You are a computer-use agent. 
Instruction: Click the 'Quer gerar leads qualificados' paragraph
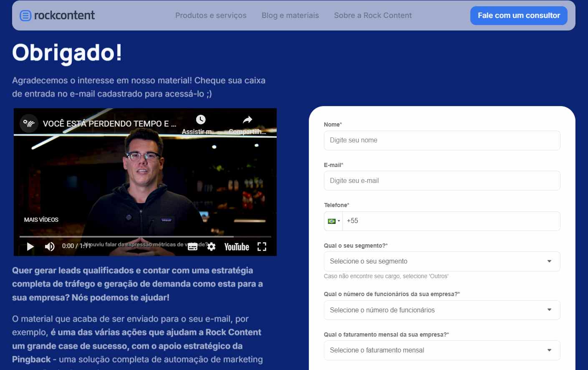tap(137, 284)
